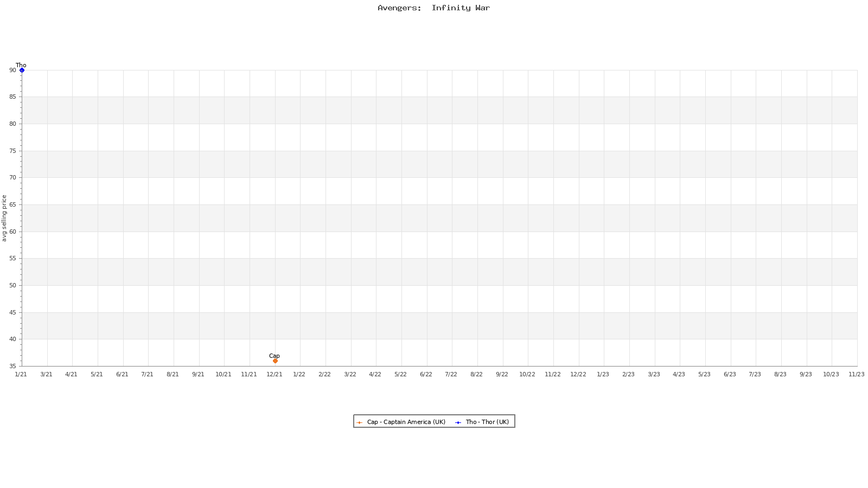Click the x-axis label 10/22
Screen dimensions: 868x488
527,374
